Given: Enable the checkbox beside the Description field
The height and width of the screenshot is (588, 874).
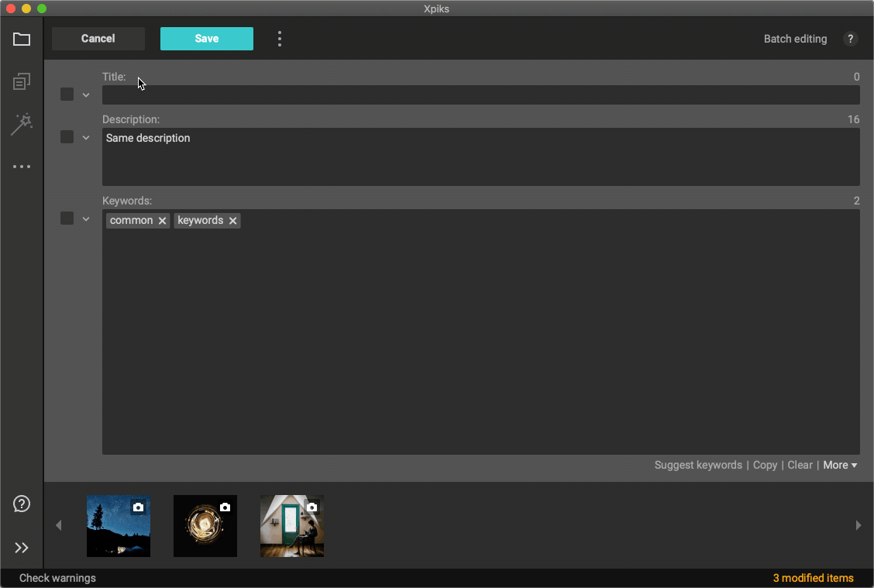Looking at the screenshot, I should 67,136.
